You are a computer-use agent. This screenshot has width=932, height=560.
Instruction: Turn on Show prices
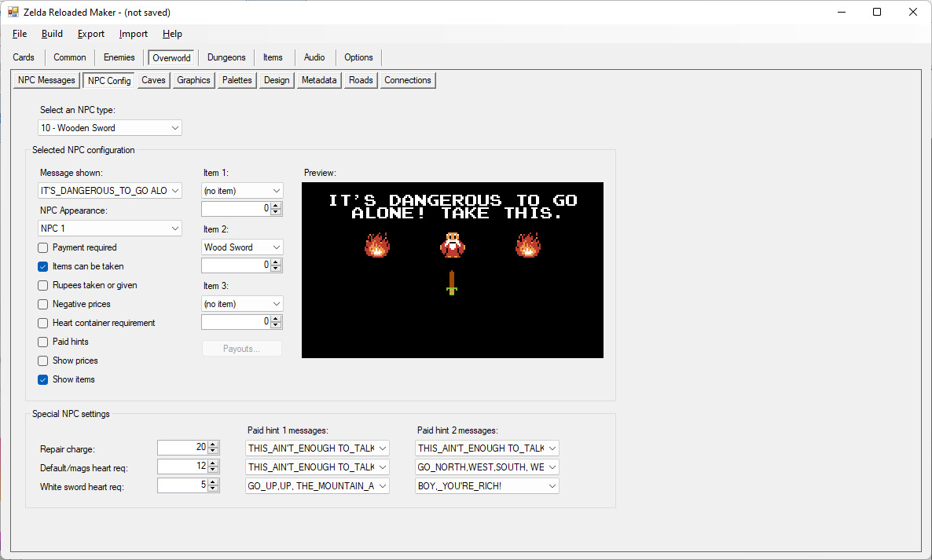click(x=42, y=361)
